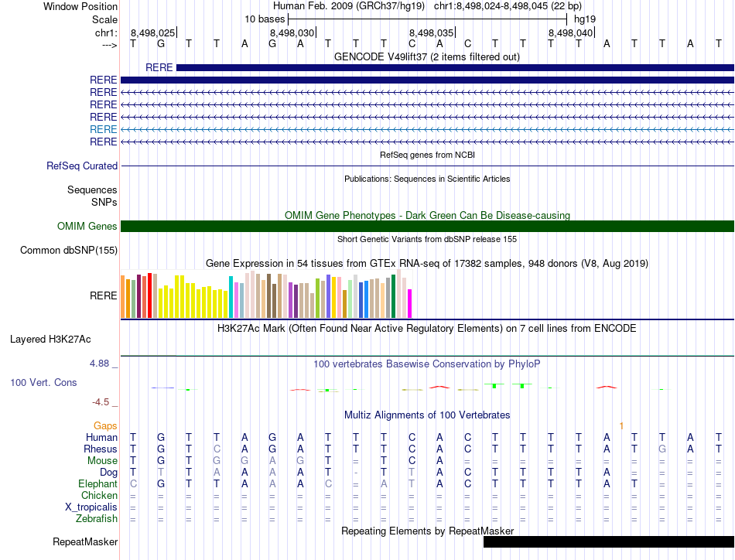
Task: Click the orange gap count number 1
Action: click(621, 425)
